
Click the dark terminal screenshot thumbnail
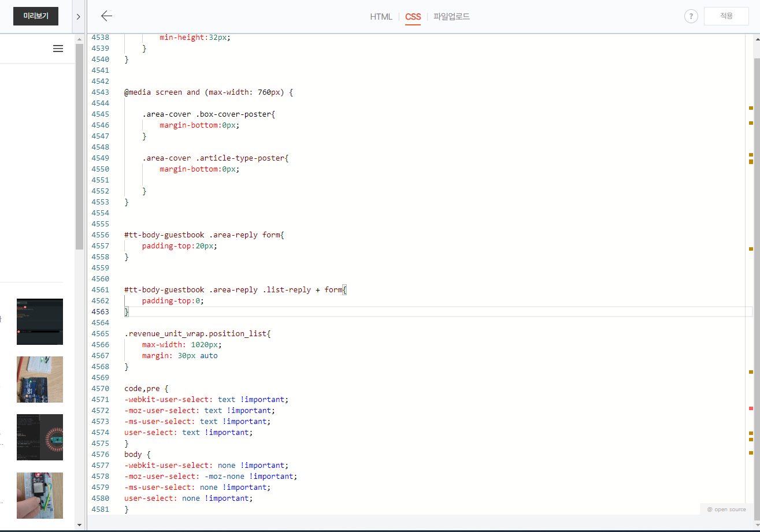pos(40,322)
